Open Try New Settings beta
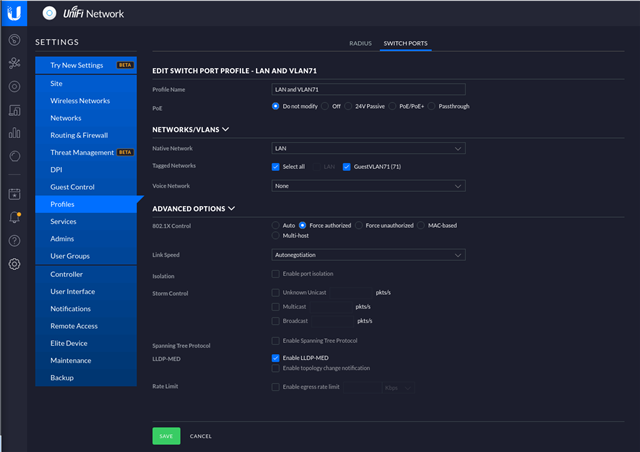The image size is (640, 452). [86, 65]
